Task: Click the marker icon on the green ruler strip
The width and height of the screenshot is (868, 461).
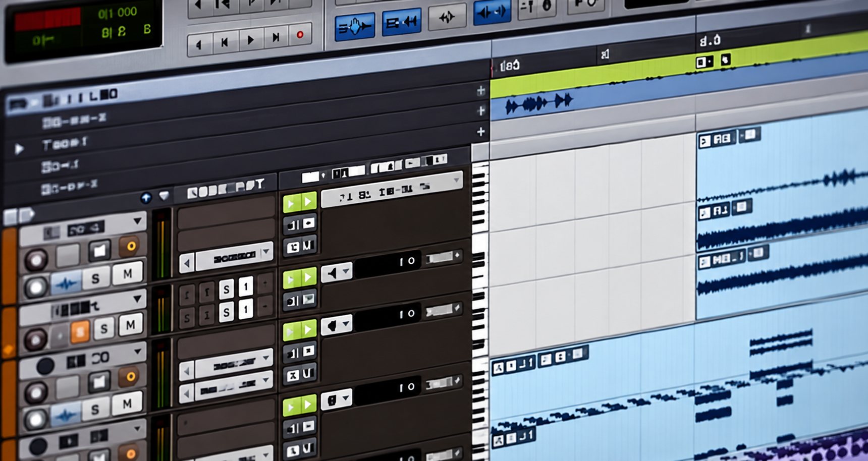Action: point(725,60)
